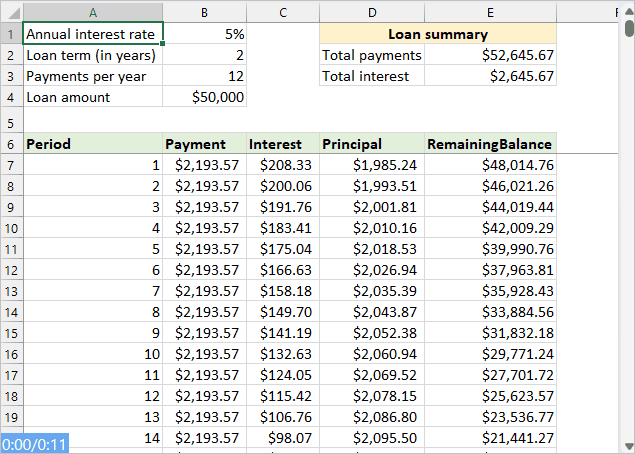Select row 13 header

pos(11,291)
